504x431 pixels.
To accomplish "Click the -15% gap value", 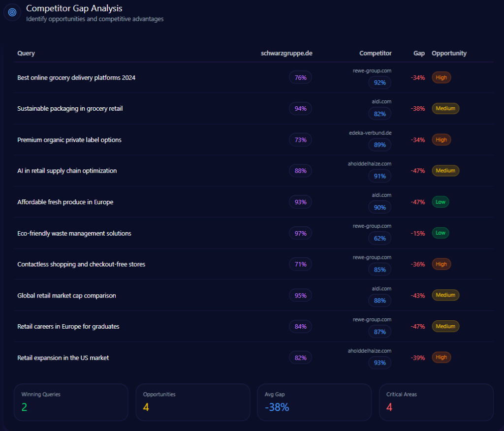I will click(x=418, y=233).
